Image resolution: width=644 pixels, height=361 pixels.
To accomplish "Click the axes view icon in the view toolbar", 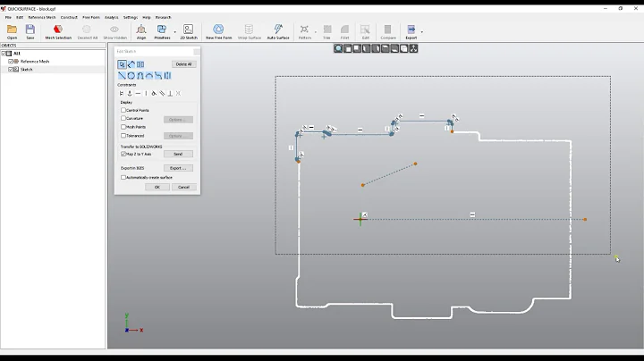I will (x=413, y=49).
